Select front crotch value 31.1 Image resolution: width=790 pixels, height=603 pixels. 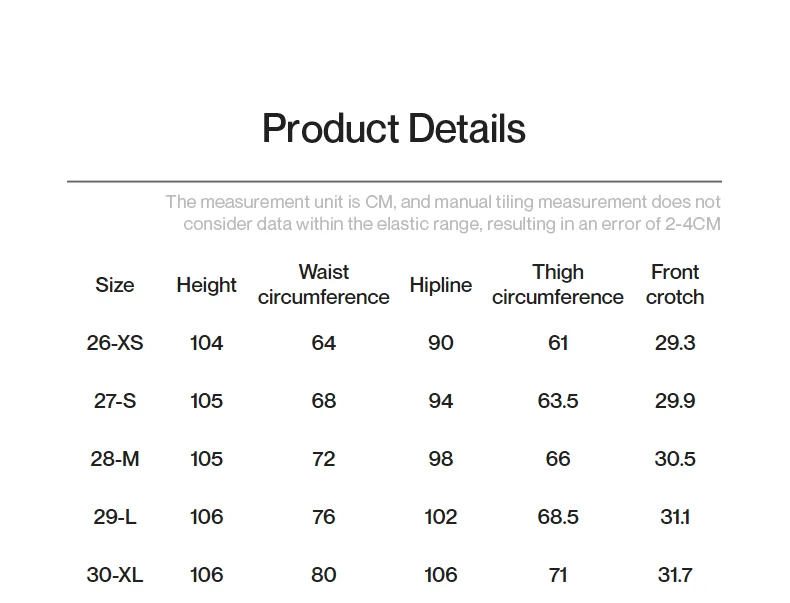(x=675, y=517)
